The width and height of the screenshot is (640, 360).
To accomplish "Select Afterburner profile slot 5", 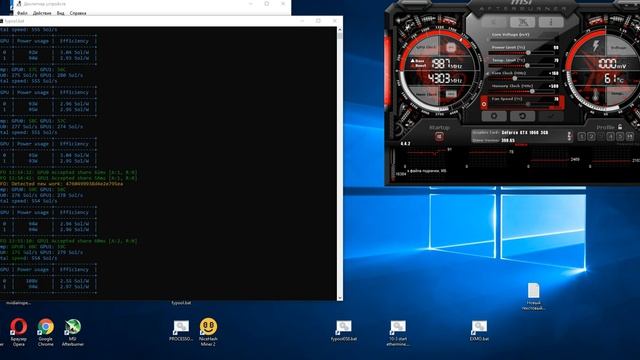I will point(620,137).
